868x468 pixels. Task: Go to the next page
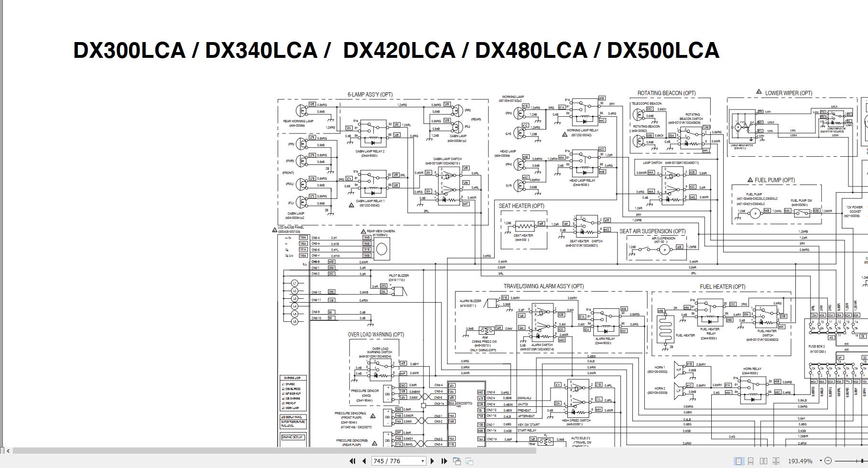tap(432, 461)
